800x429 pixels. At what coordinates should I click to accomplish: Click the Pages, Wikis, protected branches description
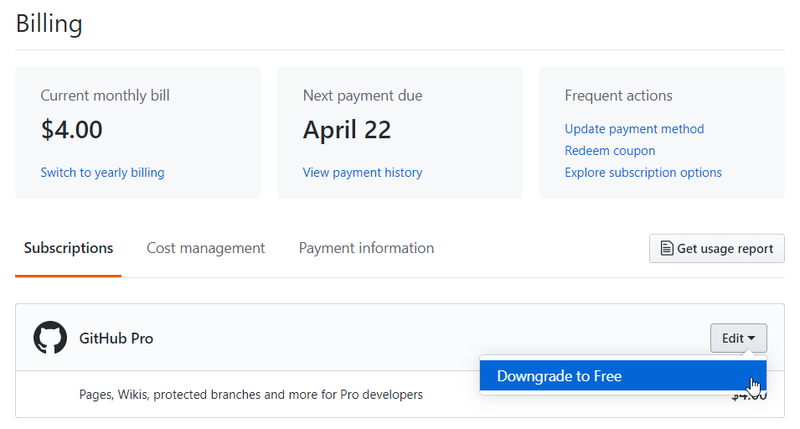[x=251, y=395]
